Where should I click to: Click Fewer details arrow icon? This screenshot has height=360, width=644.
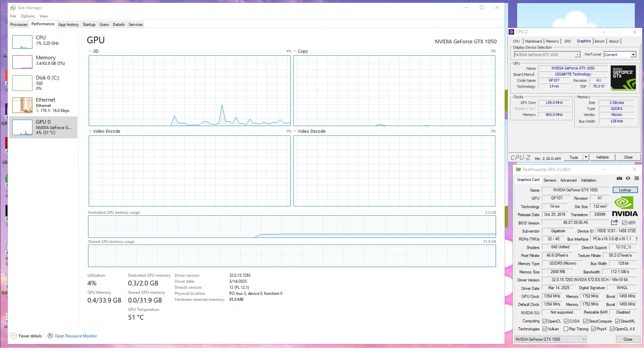click(13, 336)
